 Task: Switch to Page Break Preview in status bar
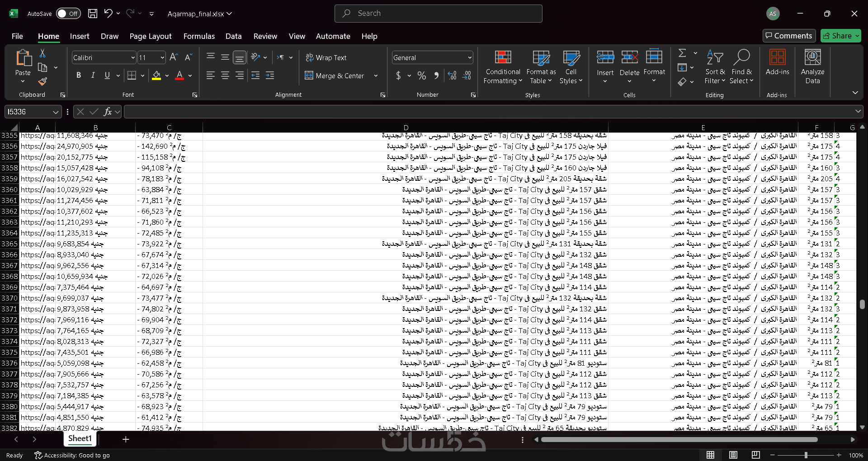(x=756, y=455)
